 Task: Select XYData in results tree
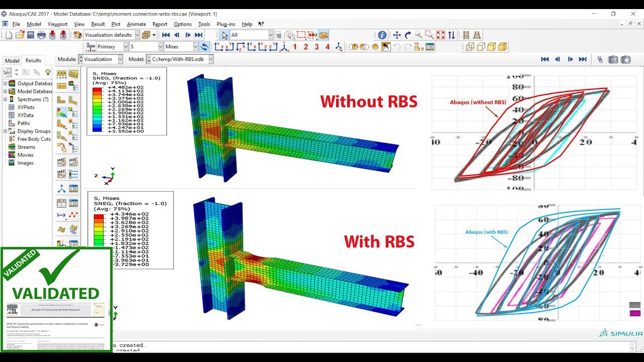[x=25, y=115]
